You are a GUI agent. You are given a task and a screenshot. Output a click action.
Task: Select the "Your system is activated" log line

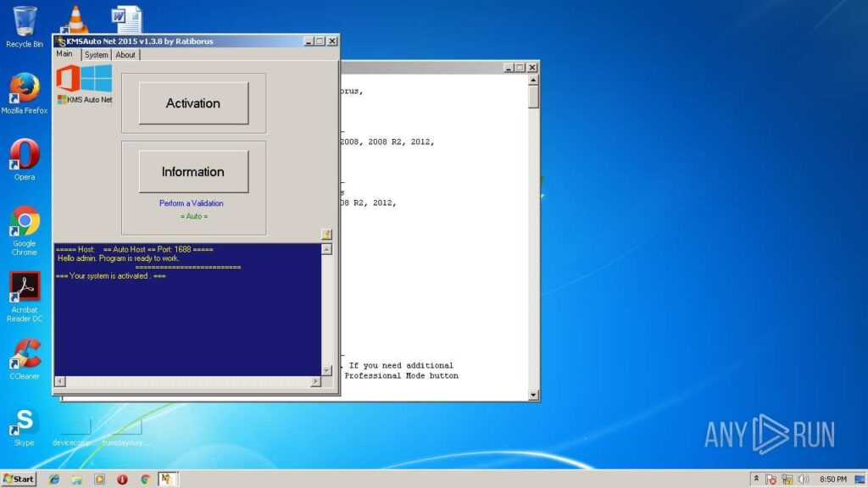tap(111, 276)
